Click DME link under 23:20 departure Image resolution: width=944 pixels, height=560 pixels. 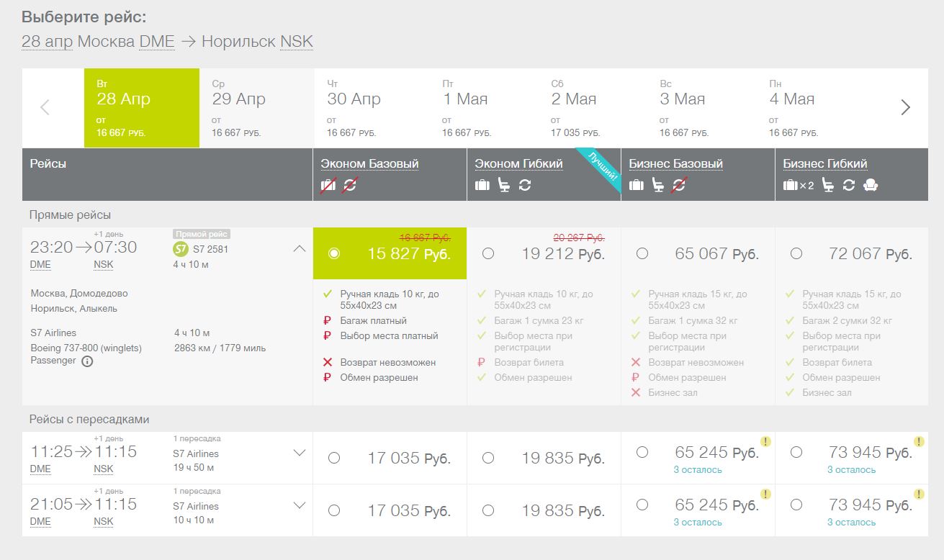click(40, 265)
